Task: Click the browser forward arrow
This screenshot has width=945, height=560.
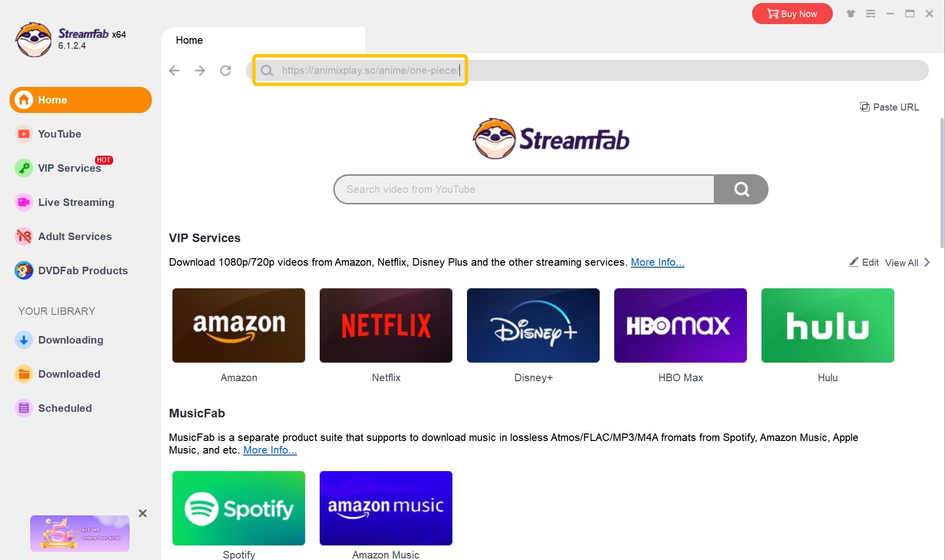Action: [200, 70]
